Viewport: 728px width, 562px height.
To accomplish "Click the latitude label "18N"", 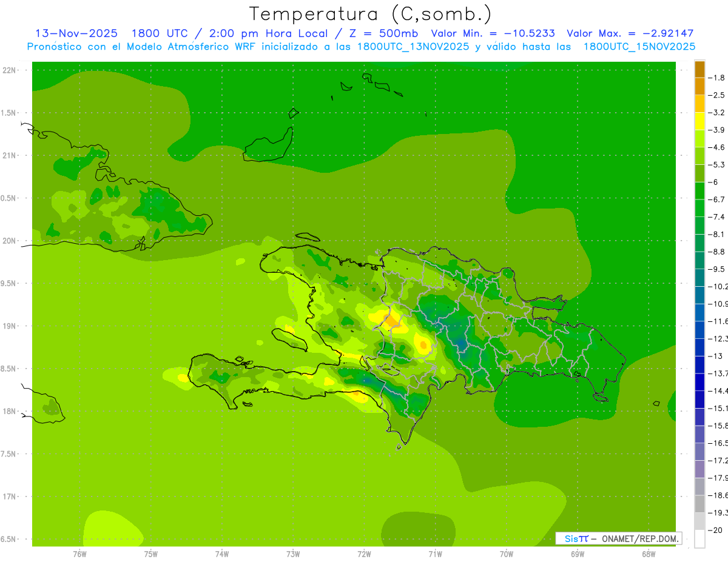I will (x=9, y=411).
